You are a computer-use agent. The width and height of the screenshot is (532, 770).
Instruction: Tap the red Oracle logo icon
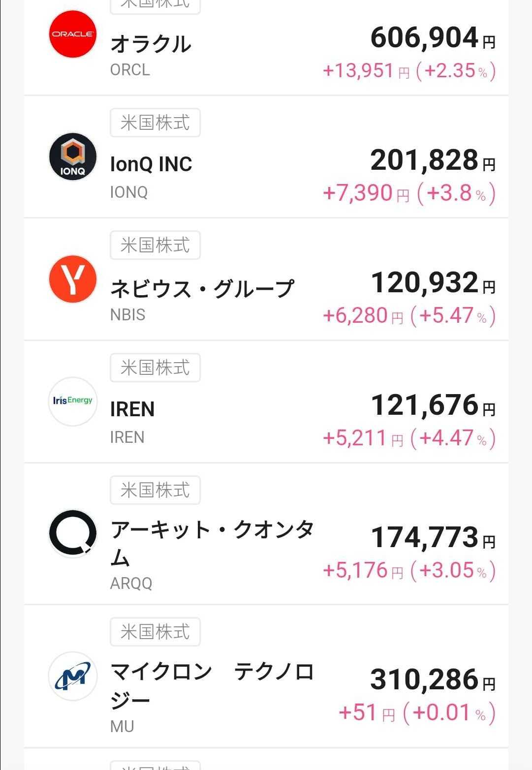(72, 34)
